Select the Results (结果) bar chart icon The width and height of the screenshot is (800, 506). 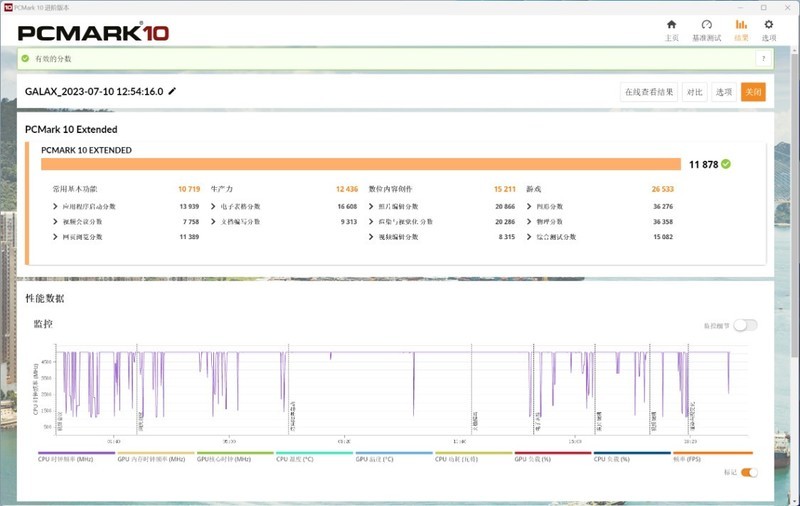[741, 29]
